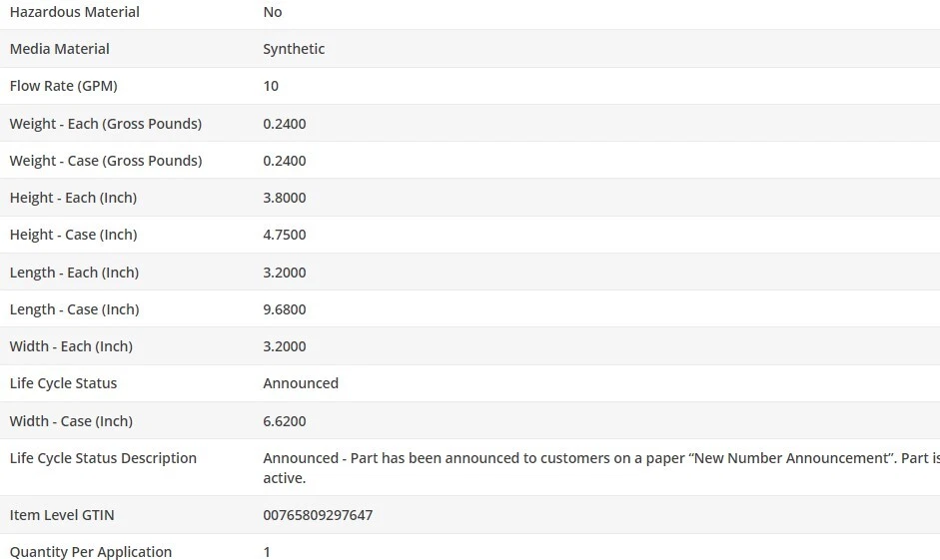Image resolution: width=940 pixels, height=560 pixels.
Task: Click the Flow Rate (GPM) label
Action: coord(63,86)
